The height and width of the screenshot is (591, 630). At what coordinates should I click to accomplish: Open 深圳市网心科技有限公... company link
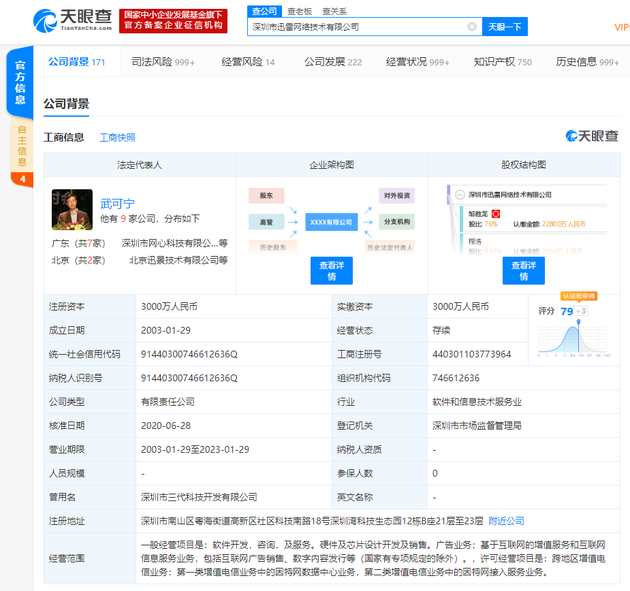click(175, 243)
